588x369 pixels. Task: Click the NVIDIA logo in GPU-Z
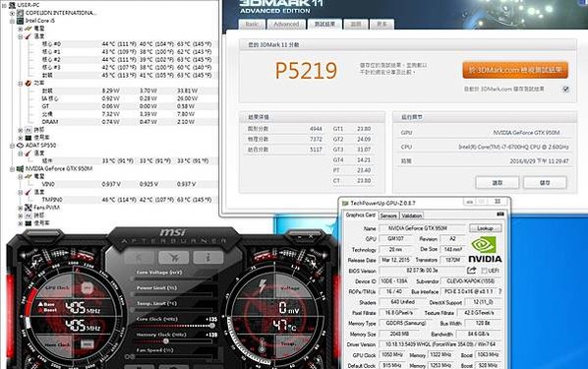click(x=485, y=250)
